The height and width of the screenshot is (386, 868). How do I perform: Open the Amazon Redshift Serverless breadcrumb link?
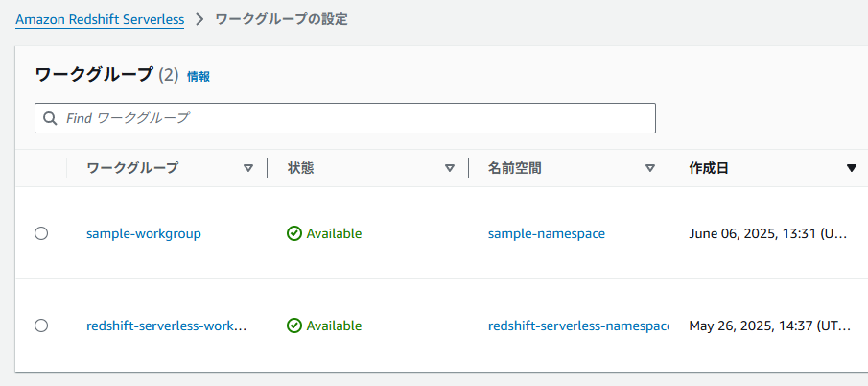point(100,20)
